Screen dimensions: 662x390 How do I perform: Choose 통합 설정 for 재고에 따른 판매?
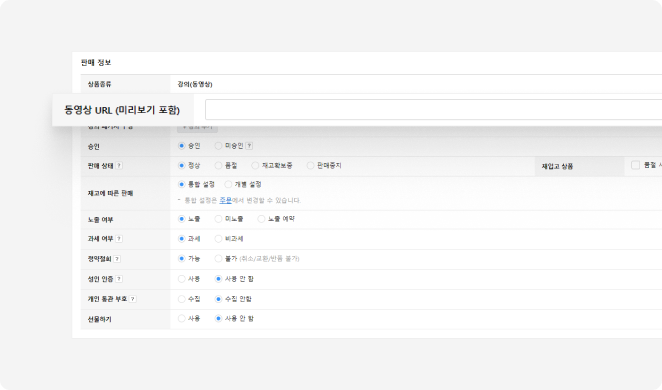[x=182, y=184]
